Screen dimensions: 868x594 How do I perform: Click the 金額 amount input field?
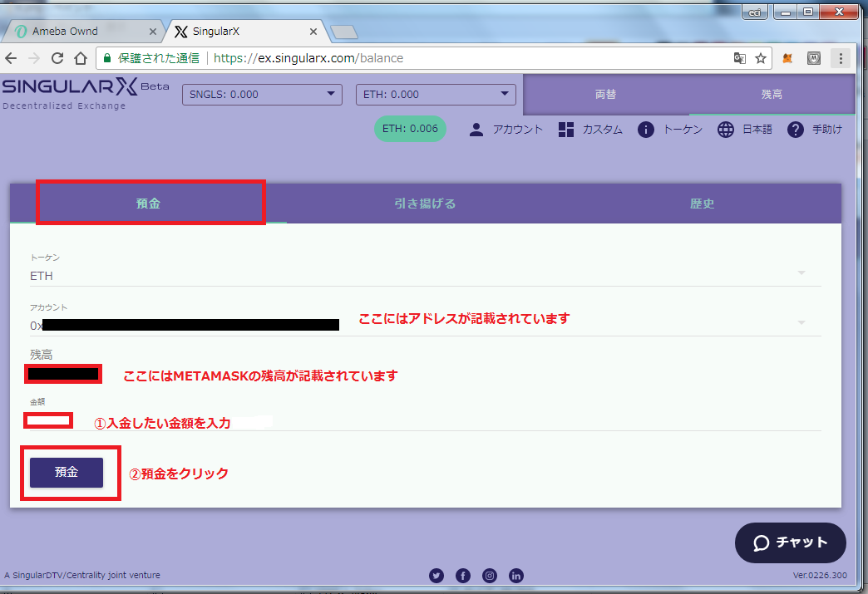pos(425,421)
